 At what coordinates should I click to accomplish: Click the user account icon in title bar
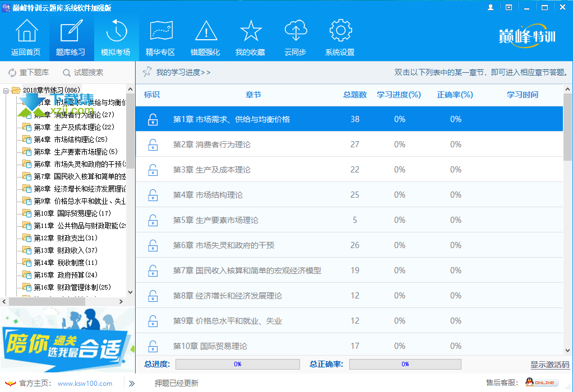[x=491, y=7]
